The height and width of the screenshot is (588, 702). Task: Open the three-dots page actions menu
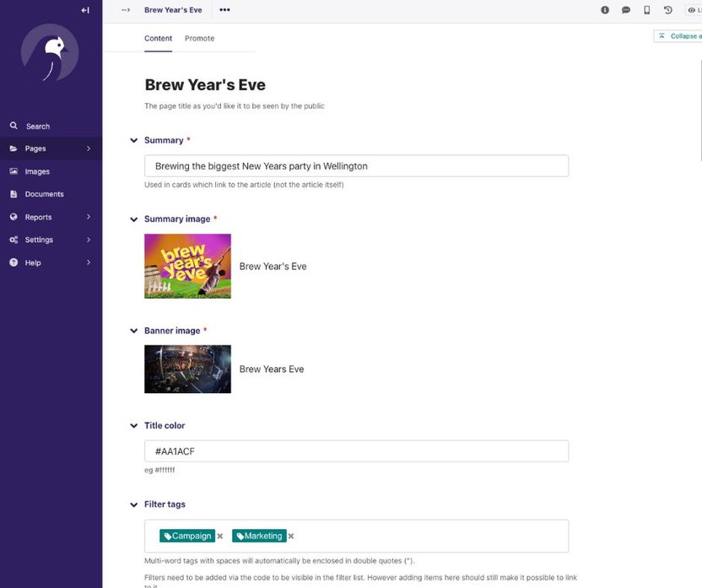point(224,10)
